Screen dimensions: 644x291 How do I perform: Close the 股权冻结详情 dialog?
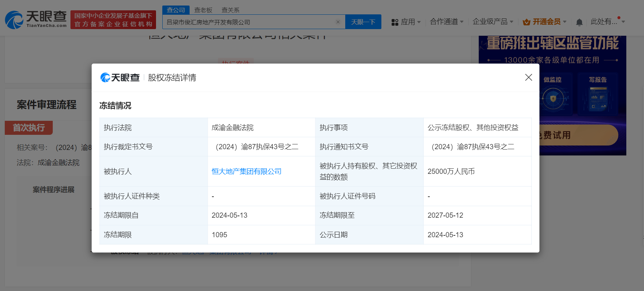528,77
